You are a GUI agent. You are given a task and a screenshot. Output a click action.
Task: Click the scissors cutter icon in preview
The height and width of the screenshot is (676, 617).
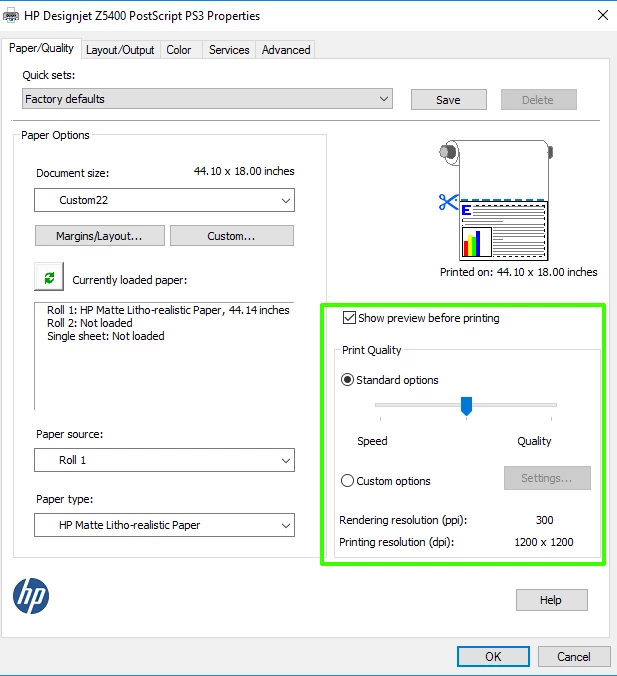[448, 202]
